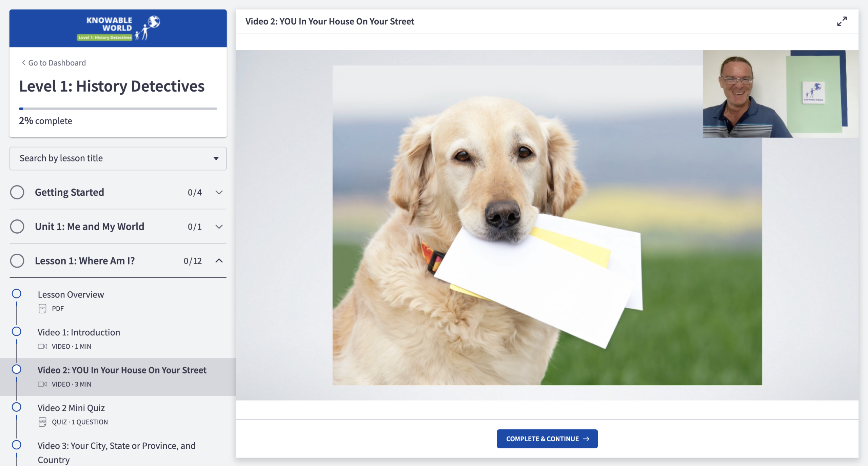Toggle Unit 1: Me and My World circle
868x466 pixels.
17,227
